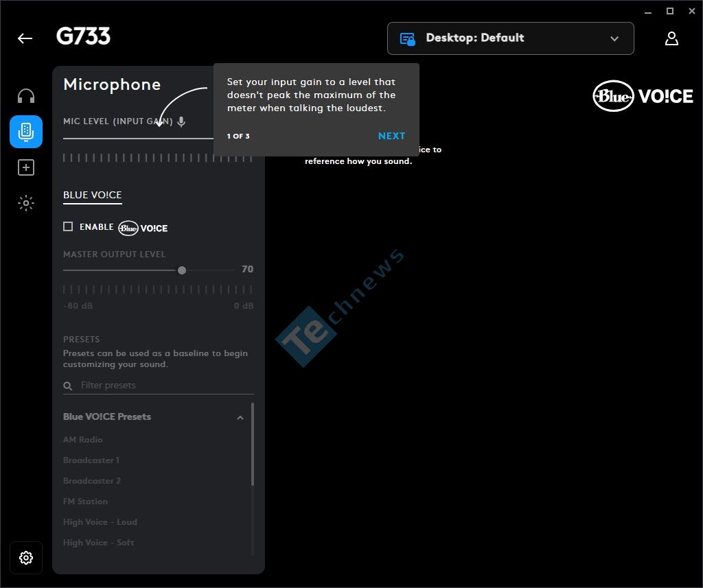The image size is (703, 588).
Task: Minimize the G HUB window
Action: [648, 12]
